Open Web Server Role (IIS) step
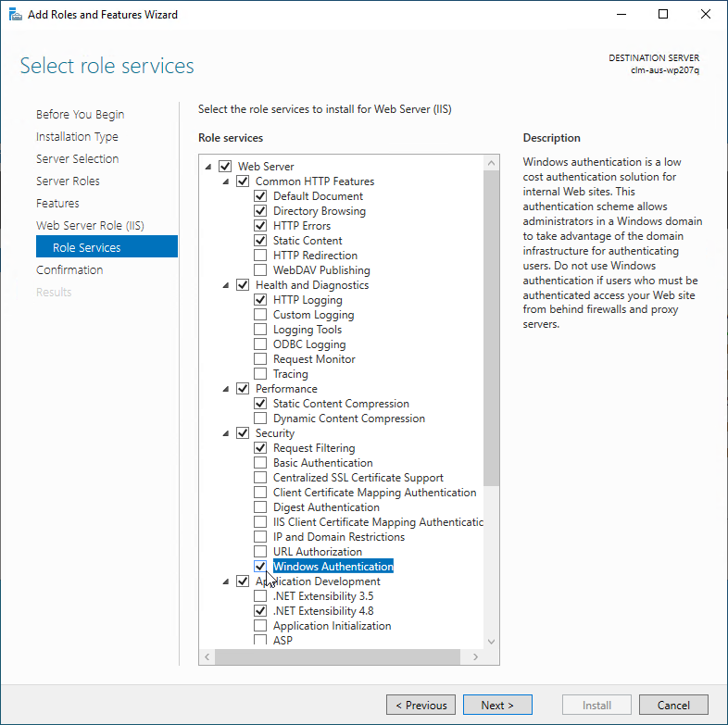This screenshot has height=725, width=728. click(x=90, y=226)
